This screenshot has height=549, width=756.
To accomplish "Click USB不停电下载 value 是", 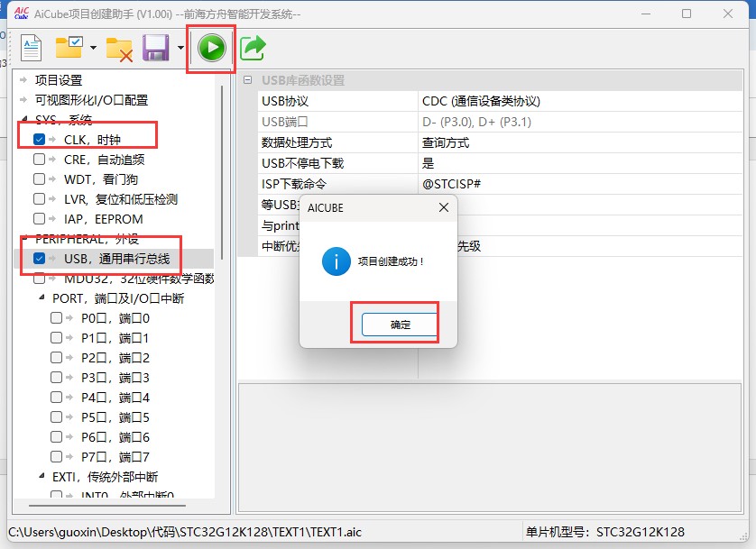I will pyautogui.click(x=579, y=163).
